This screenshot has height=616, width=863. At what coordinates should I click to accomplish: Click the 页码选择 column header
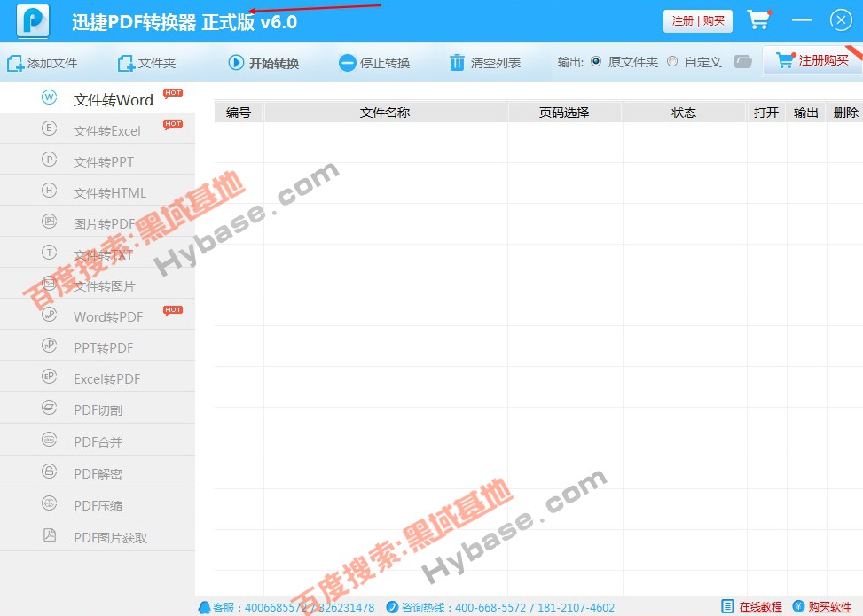coord(564,113)
